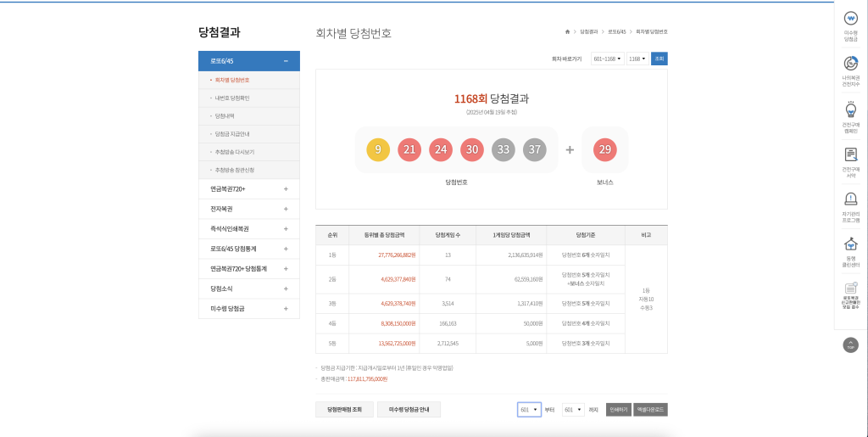Select 내번호 당첨확인 submenu item
The height and width of the screenshot is (437, 868).
point(232,98)
